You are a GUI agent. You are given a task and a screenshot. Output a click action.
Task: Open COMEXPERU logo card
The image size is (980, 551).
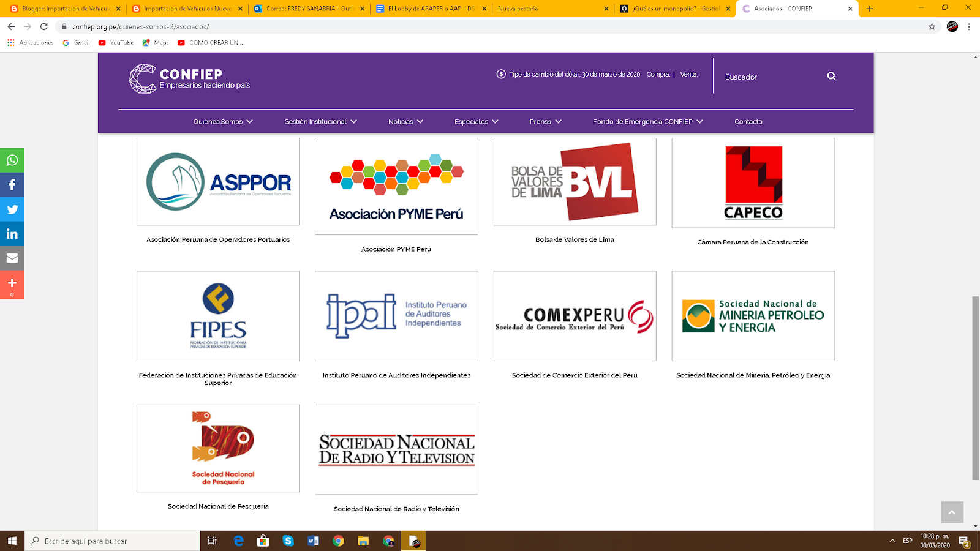pos(575,316)
